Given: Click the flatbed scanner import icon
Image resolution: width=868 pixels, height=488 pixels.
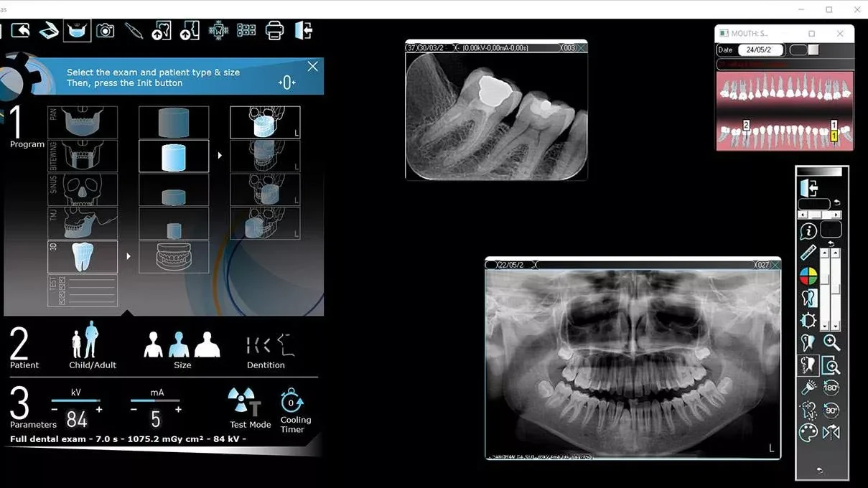Looking at the screenshot, I should point(49,31).
